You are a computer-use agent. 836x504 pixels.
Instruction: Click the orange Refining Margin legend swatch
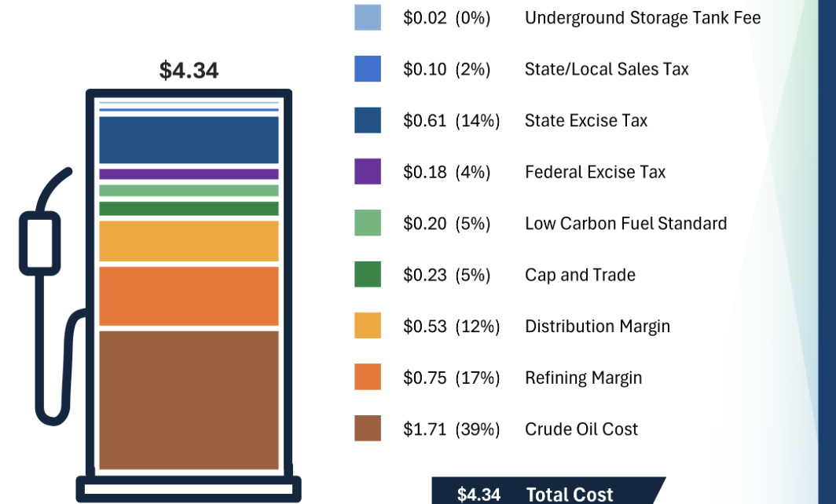(x=368, y=378)
